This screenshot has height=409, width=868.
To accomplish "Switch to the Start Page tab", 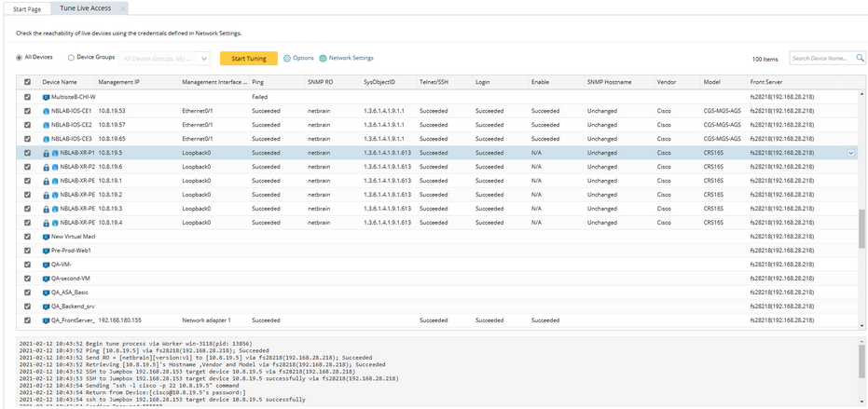I will click(27, 8).
